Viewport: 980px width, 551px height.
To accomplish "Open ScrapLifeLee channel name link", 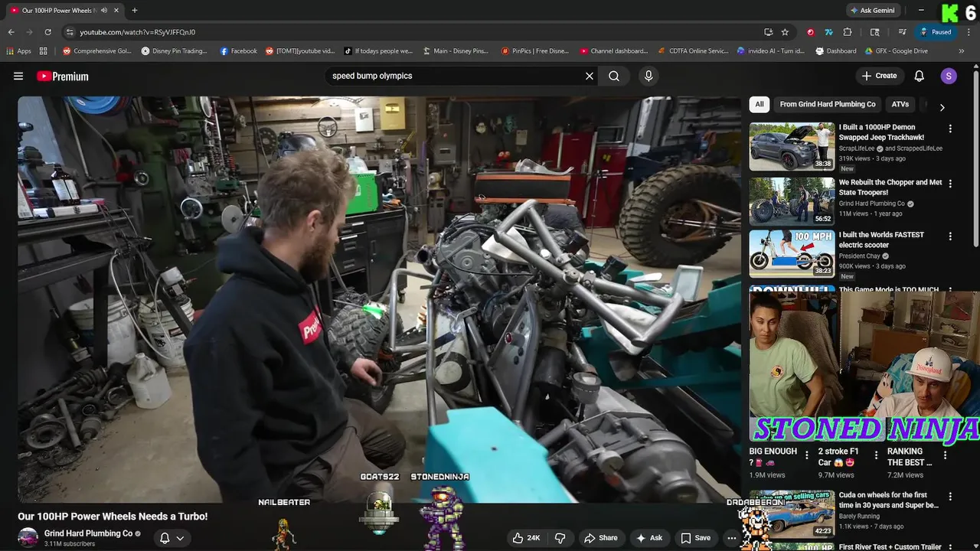I will tap(857, 148).
